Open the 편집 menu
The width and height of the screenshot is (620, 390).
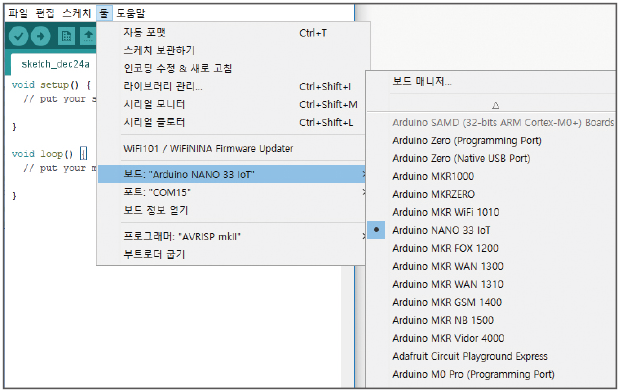click(x=45, y=13)
